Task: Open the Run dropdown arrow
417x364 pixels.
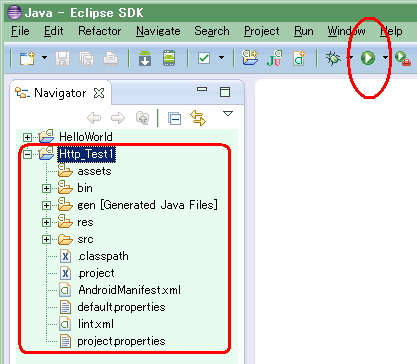Action: tap(385, 58)
